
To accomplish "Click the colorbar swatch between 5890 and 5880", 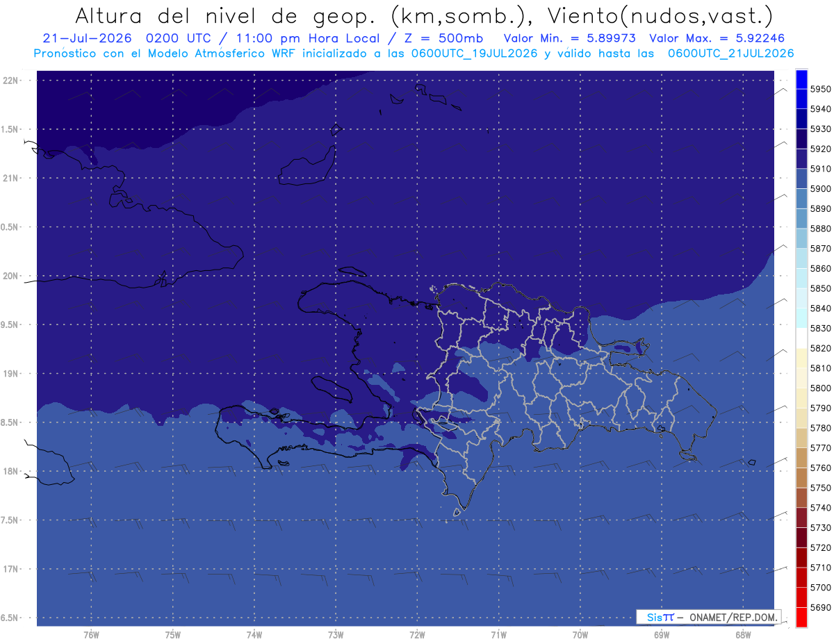I will pos(801,218).
